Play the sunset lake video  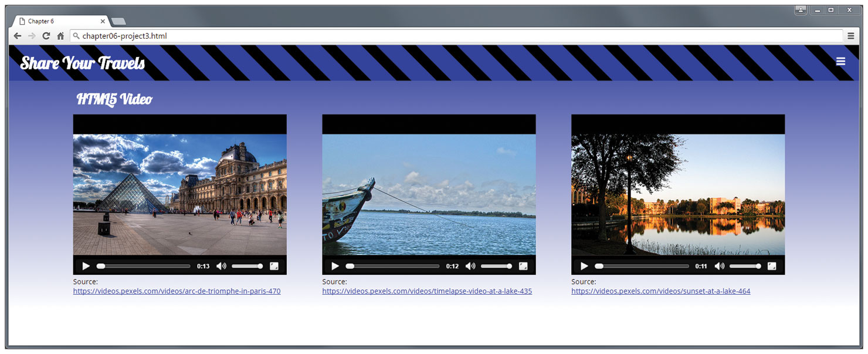point(584,266)
